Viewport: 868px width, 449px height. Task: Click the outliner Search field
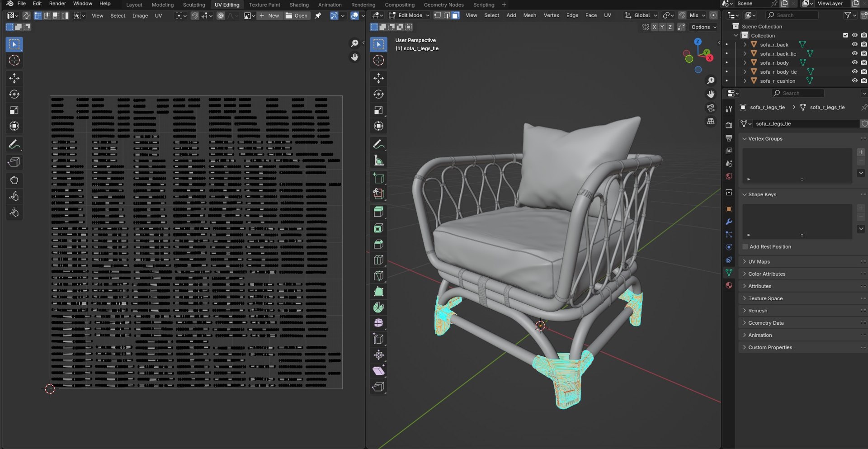point(792,15)
